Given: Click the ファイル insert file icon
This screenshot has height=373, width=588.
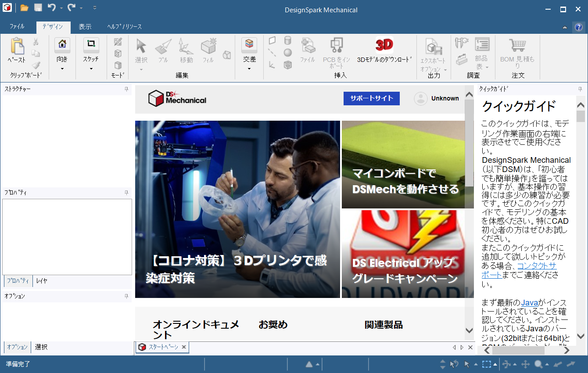Looking at the screenshot, I should click(308, 46).
